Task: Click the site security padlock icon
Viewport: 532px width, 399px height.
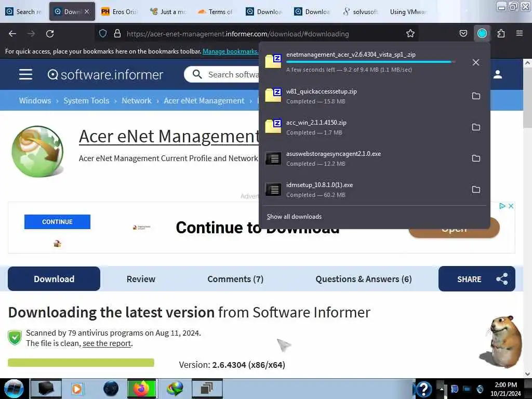Action: (x=117, y=33)
